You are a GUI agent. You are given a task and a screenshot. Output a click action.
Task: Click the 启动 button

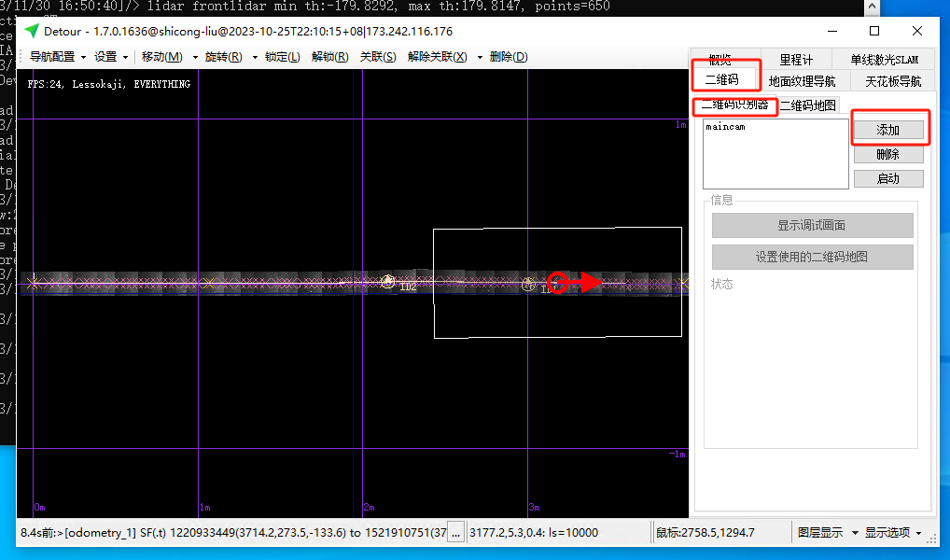887,179
